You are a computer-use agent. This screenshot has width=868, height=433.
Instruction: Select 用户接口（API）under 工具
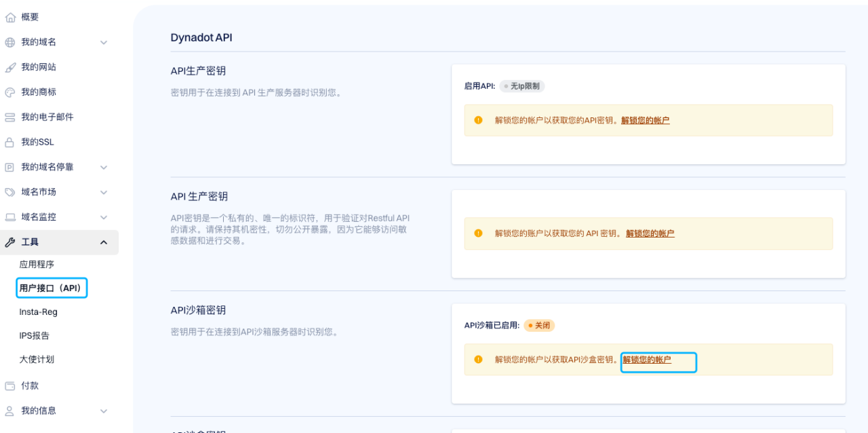(52, 288)
